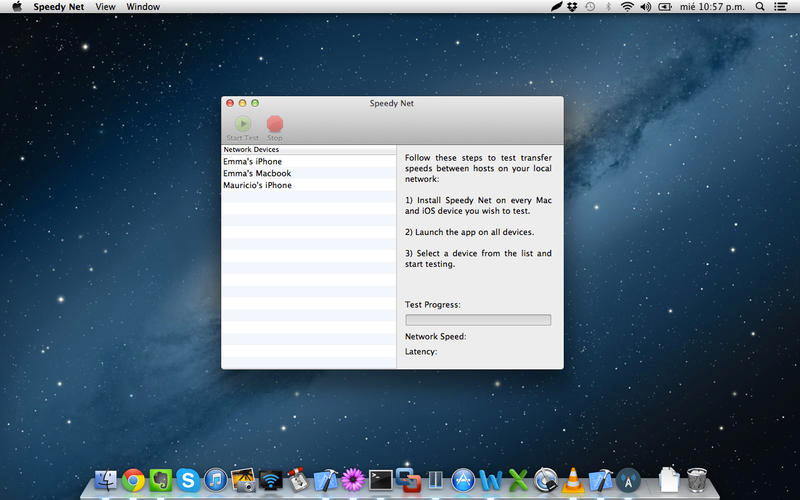Open the Trash in the Dock
Image resolution: width=800 pixels, height=500 pixels.
696,481
